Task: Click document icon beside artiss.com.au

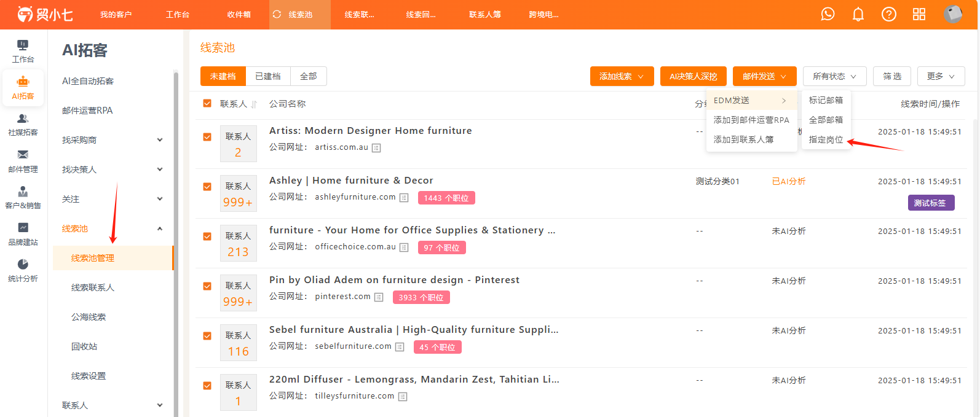Action: pyautogui.click(x=376, y=148)
